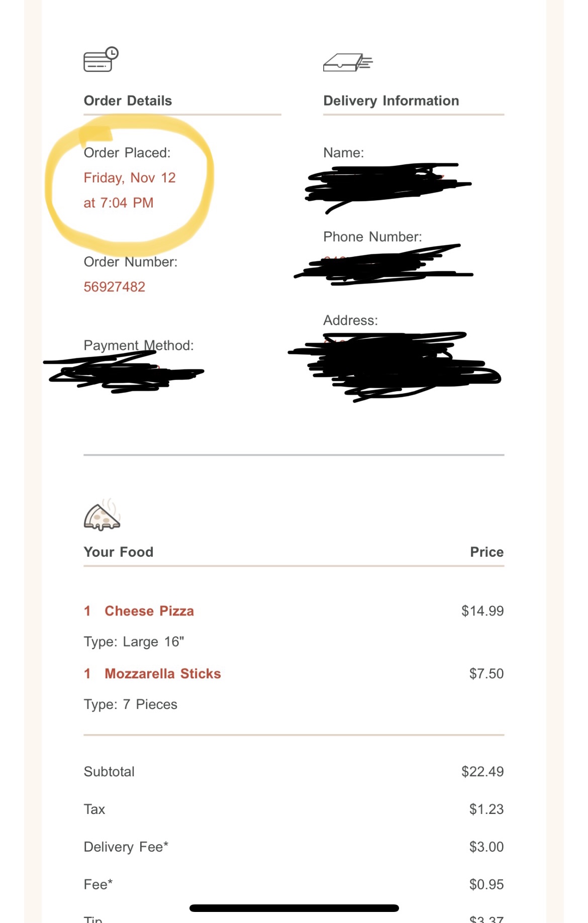Select the order date Friday, Nov 12
Image resolution: width=588 pixels, height=923 pixels.
[x=130, y=178]
